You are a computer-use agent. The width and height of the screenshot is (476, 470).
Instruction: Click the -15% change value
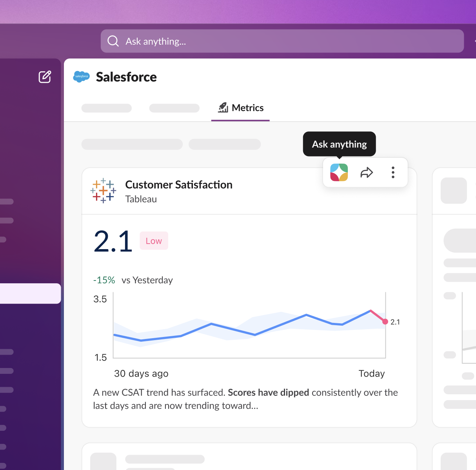104,280
